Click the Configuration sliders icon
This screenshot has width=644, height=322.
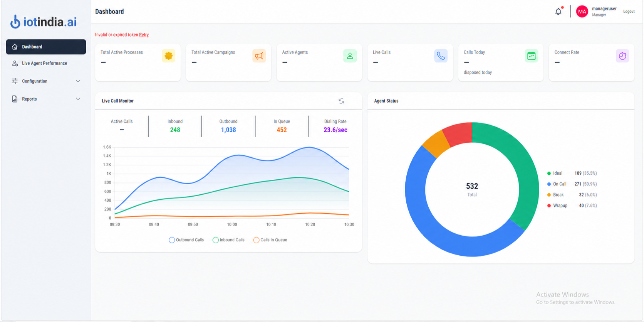[x=15, y=81]
